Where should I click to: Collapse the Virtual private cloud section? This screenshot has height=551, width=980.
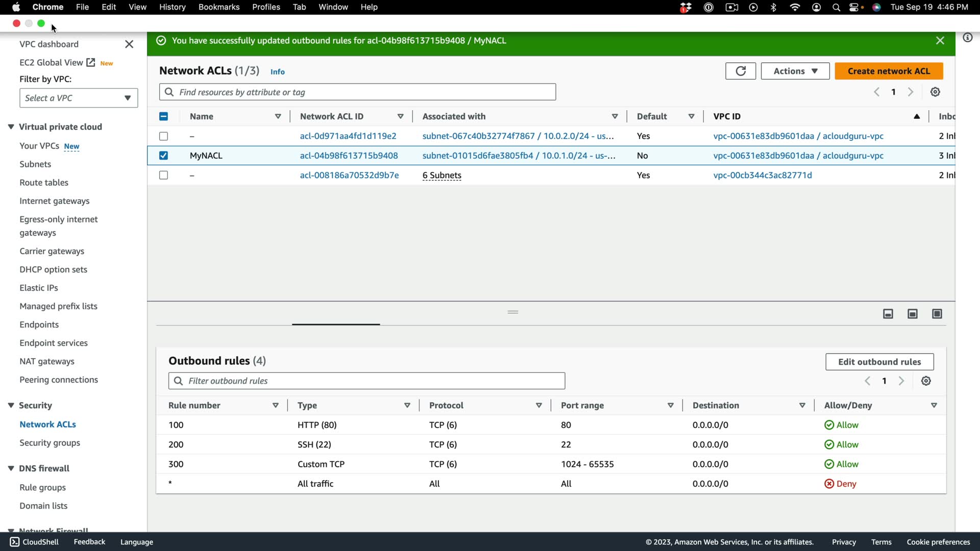pos(11,127)
